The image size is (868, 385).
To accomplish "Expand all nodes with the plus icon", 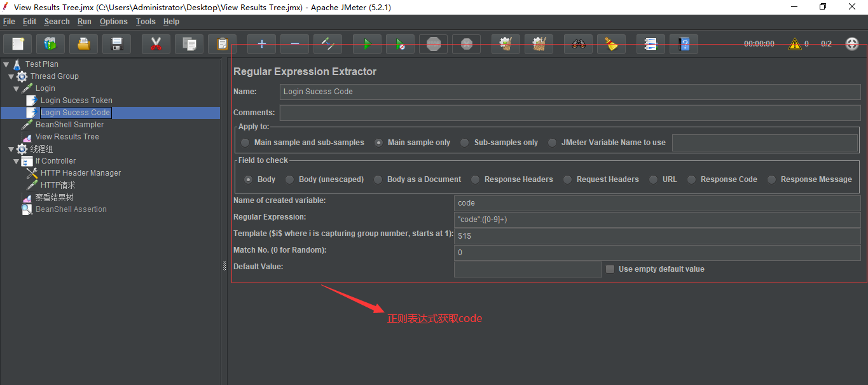I will click(x=261, y=44).
